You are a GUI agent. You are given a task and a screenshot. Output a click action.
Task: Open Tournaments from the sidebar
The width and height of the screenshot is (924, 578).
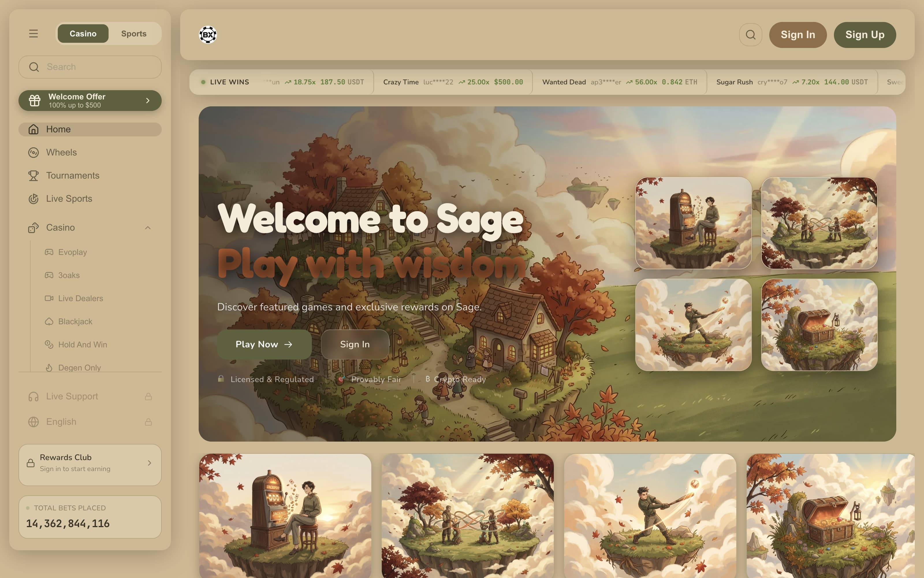pos(90,175)
